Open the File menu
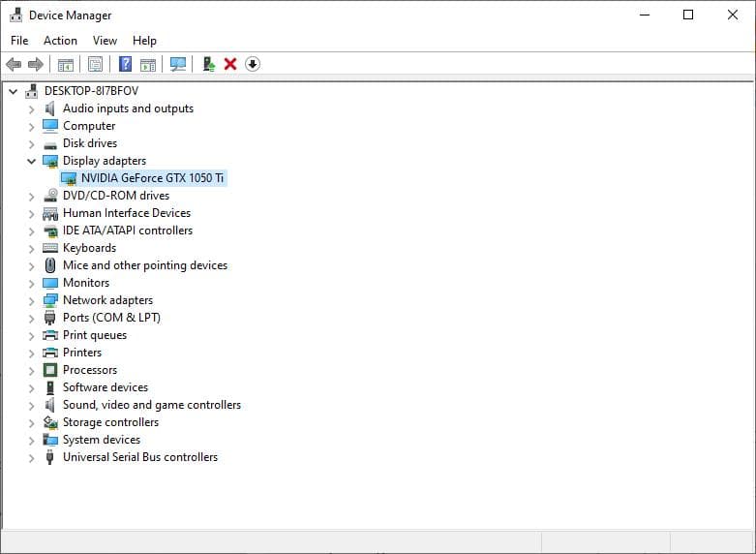 (x=19, y=41)
